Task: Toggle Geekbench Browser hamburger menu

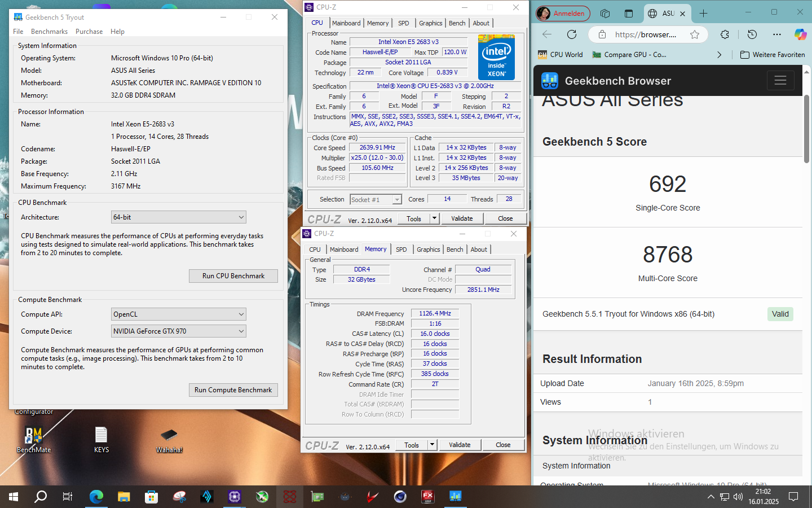Action: 780,80
